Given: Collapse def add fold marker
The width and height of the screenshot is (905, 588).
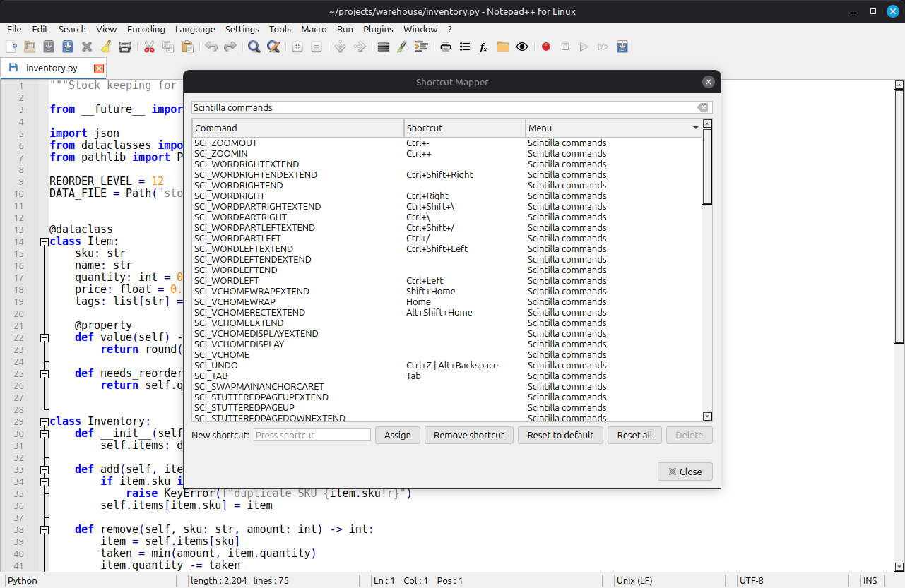Looking at the screenshot, I should (44, 469).
